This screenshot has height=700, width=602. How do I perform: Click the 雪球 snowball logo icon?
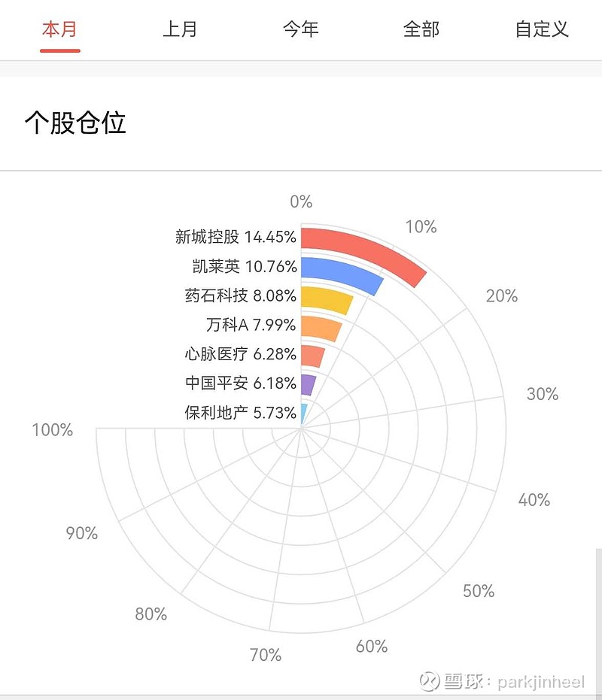point(430,681)
